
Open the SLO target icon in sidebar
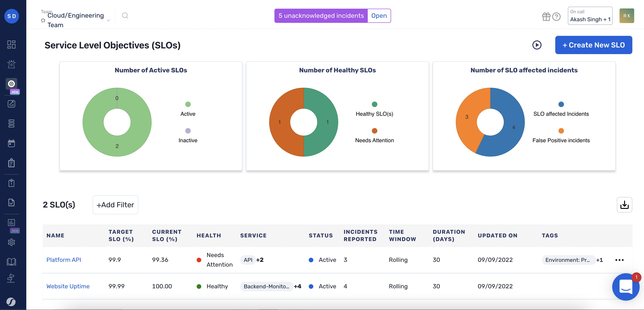pos(11,84)
